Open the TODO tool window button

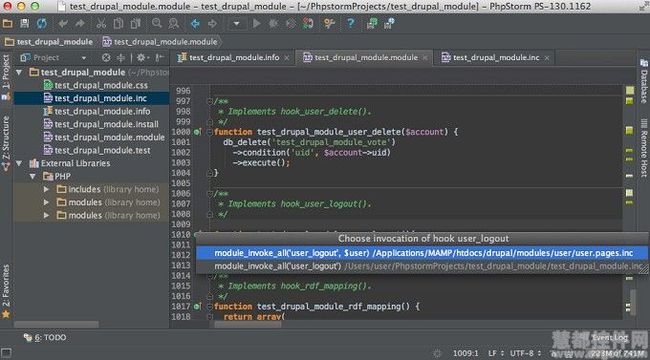(x=45, y=337)
